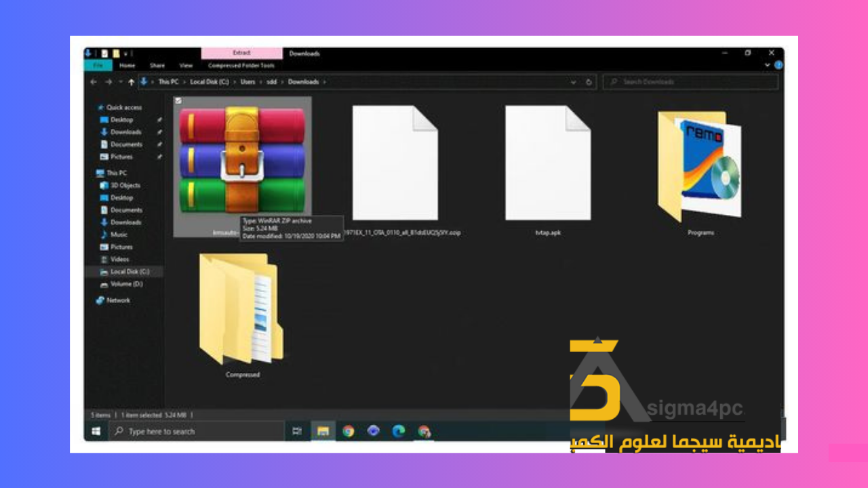Open Explorer help question mark icon
The image size is (868, 488).
[778, 65]
